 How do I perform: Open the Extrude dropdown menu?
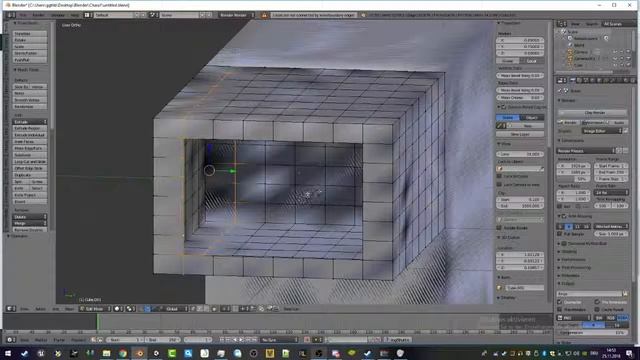[x=29, y=122]
